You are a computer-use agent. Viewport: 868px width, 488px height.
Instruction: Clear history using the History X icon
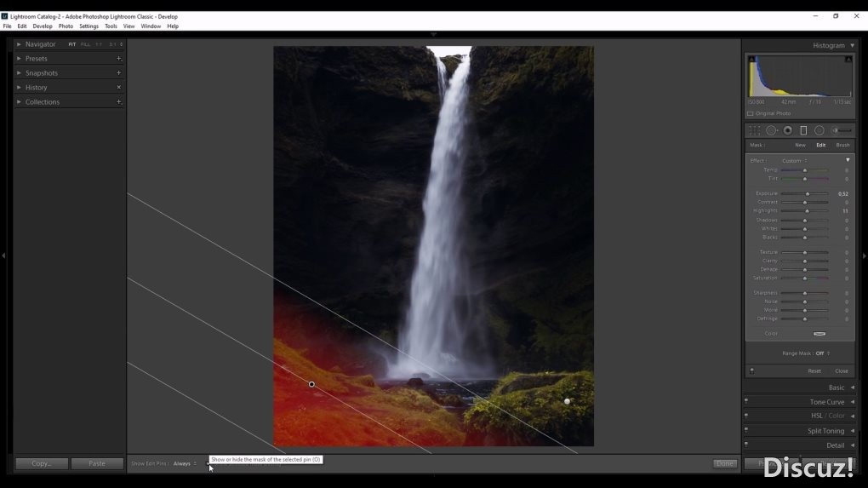pos(118,88)
